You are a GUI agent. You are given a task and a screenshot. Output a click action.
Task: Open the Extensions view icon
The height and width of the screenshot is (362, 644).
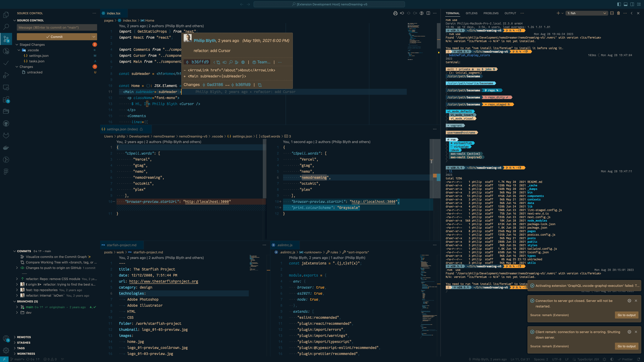click(6, 99)
